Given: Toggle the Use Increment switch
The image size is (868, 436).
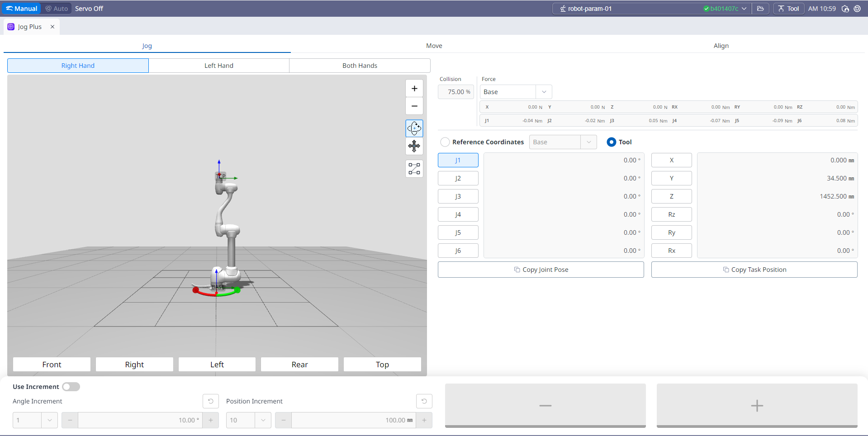Looking at the screenshot, I should (x=71, y=387).
